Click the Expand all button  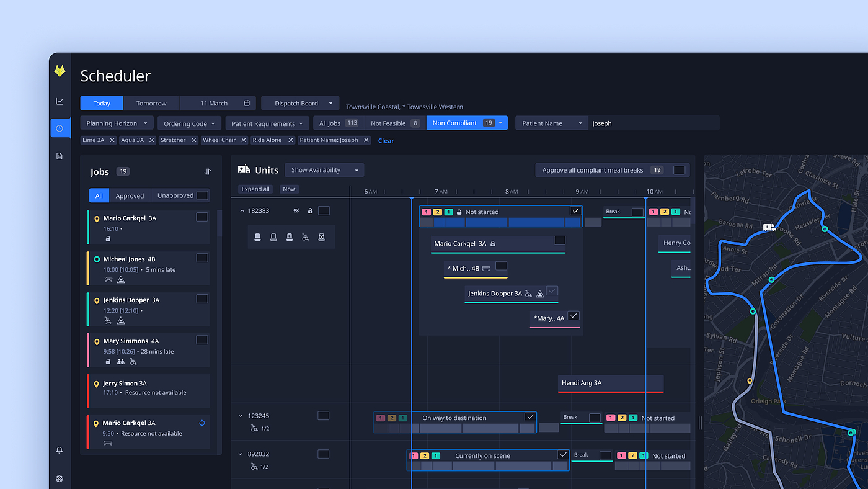click(255, 189)
